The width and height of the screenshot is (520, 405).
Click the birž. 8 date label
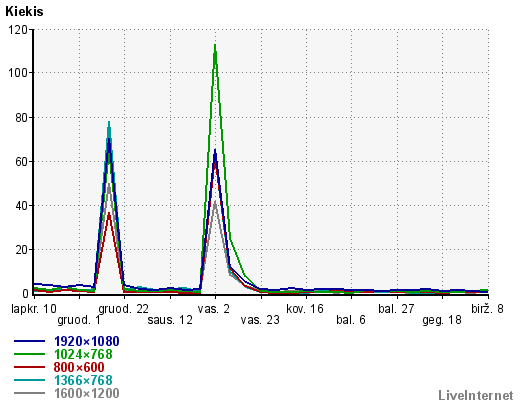[487, 309]
